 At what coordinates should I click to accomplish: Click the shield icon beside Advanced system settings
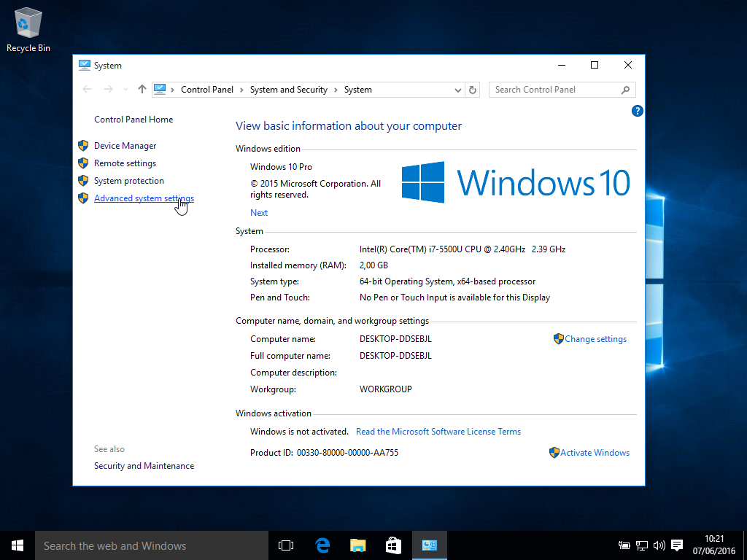(x=83, y=198)
